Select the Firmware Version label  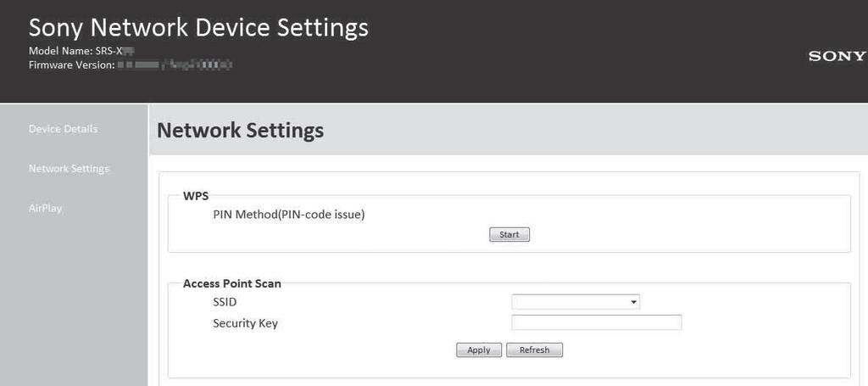[x=71, y=64]
